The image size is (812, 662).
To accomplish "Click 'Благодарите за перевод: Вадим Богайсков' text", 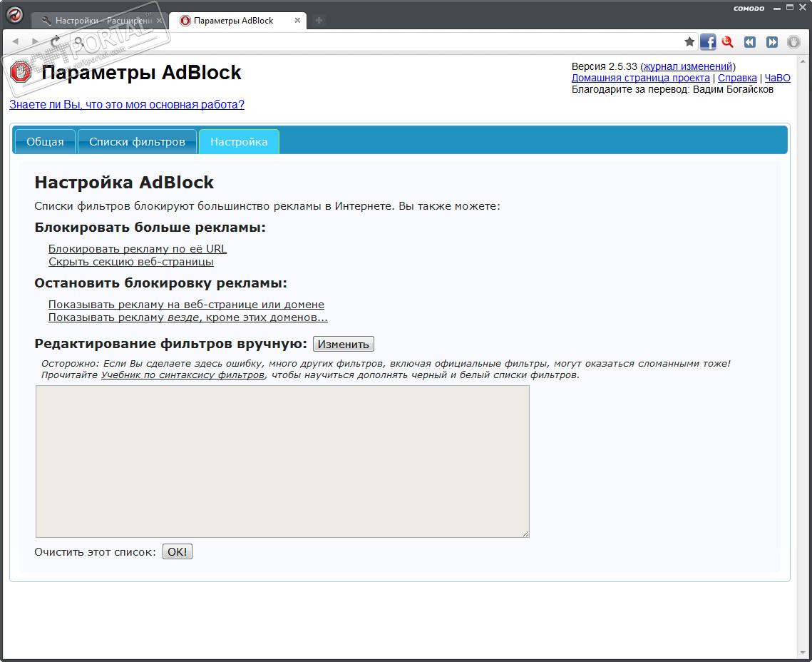I will click(672, 89).
